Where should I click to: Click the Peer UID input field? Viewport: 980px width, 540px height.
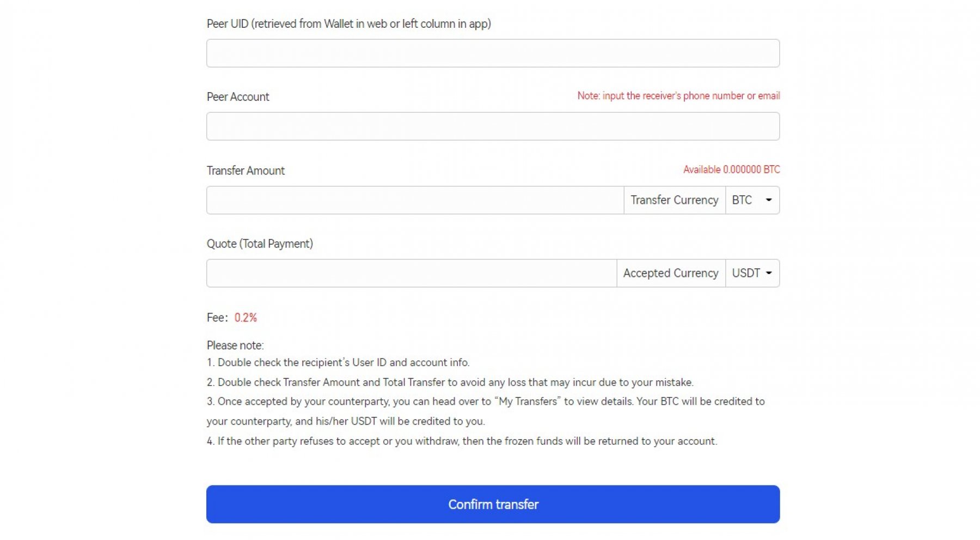[x=493, y=53]
